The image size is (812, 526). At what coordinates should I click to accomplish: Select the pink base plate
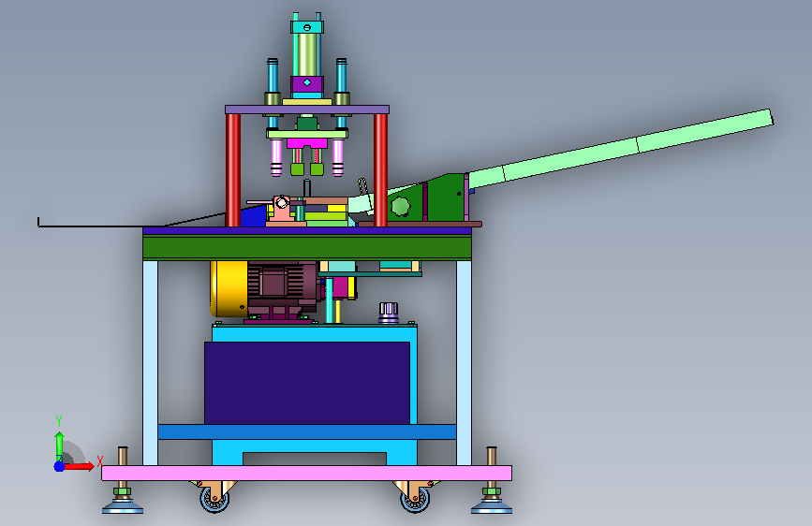tap(306, 473)
